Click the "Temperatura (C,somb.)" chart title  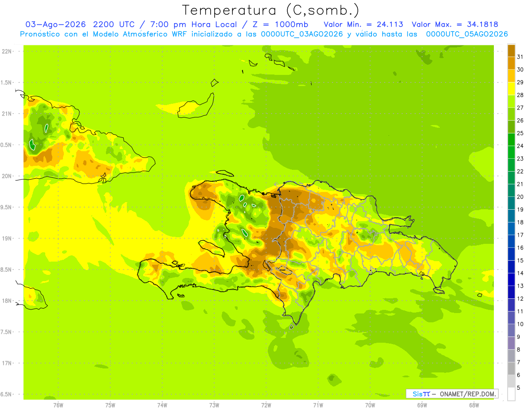pyautogui.click(x=270, y=10)
